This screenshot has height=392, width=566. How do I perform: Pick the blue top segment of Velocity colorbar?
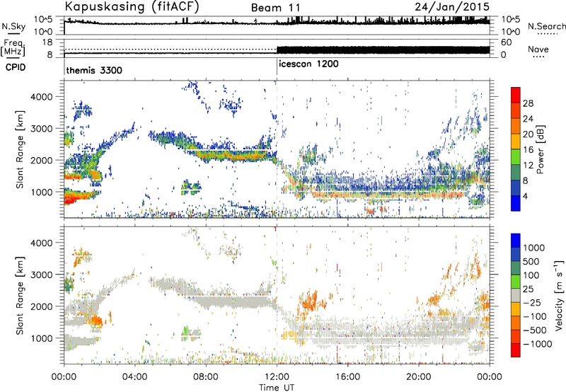pos(516,241)
